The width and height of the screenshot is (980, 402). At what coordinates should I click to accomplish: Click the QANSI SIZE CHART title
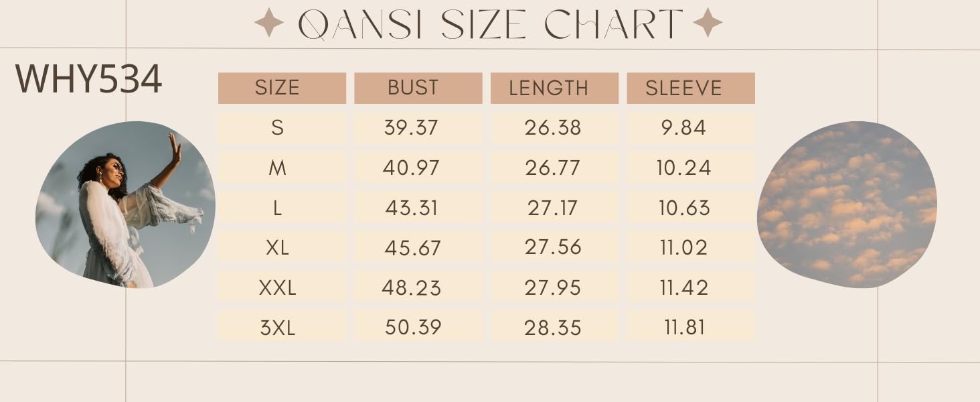coord(490,24)
